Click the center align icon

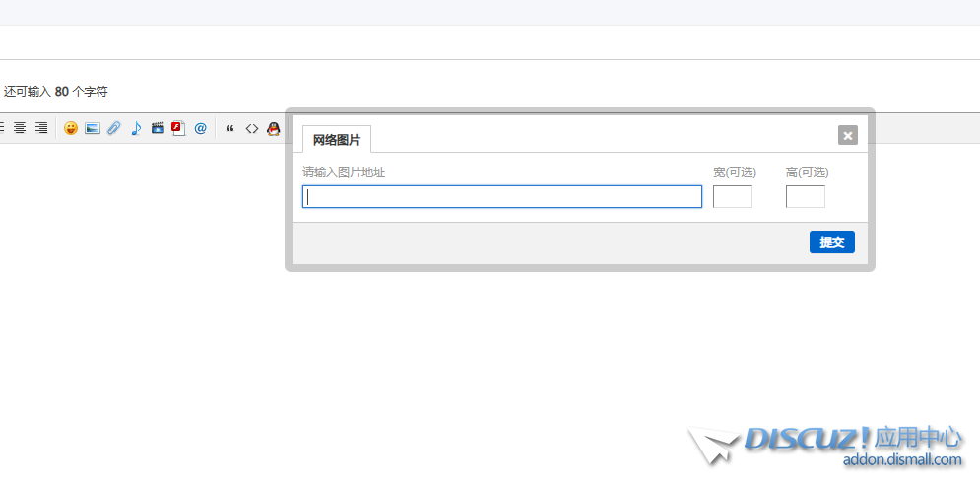(20, 128)
